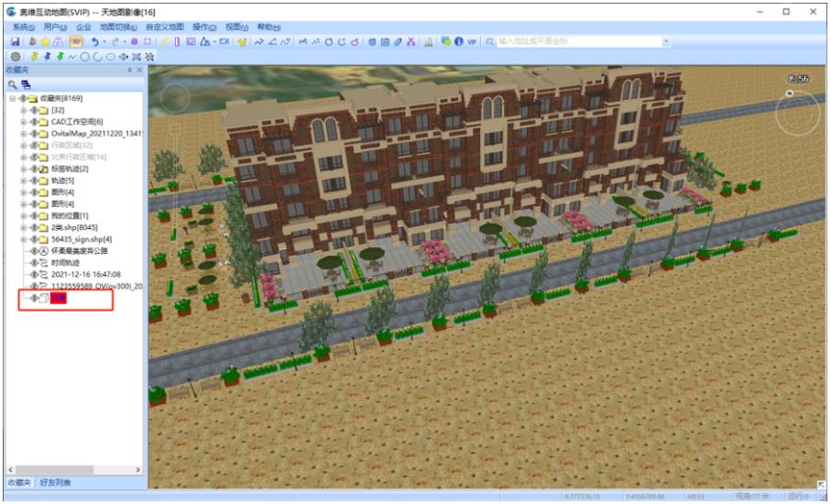Screen dimensions: 831x504
Task: Select the 时间轨迹 track item
Action: click(65, 262)
